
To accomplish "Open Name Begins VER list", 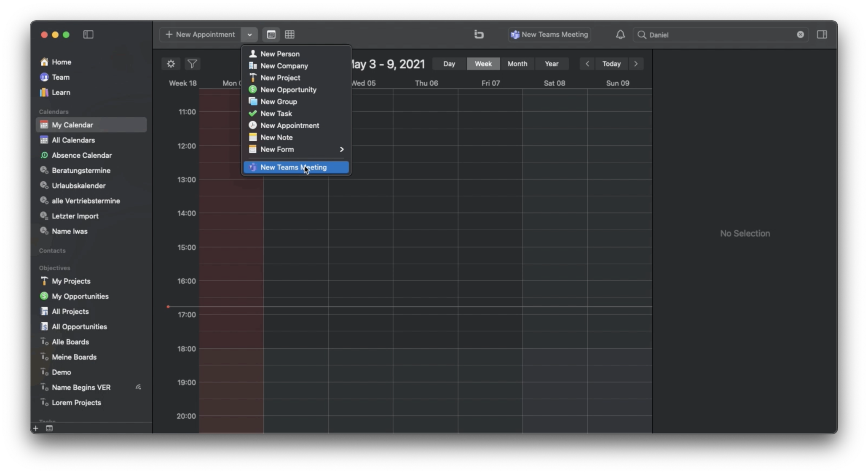I will pos(91,387).
